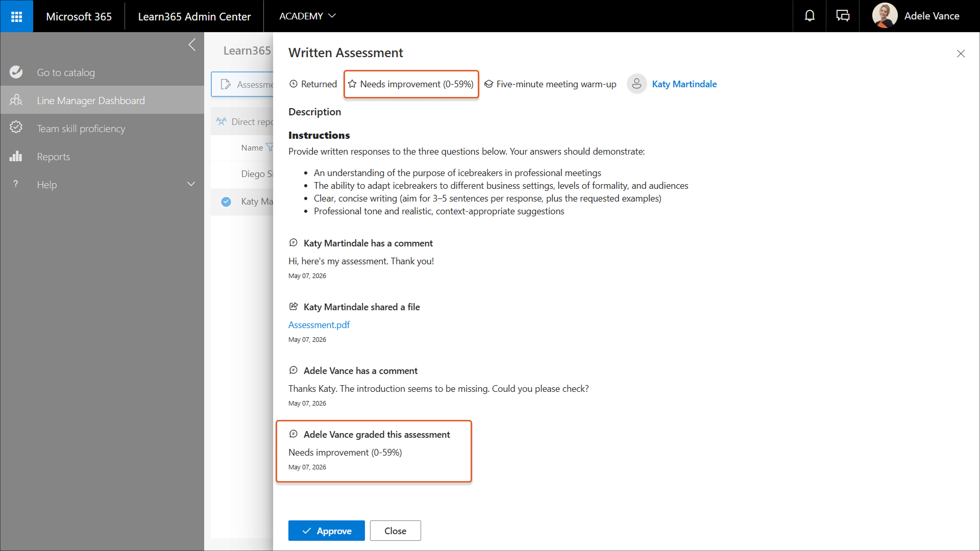The image size is (980, 551).
Task: Click the Line Manager Dashboard icon
Action: tap(16, 100)
